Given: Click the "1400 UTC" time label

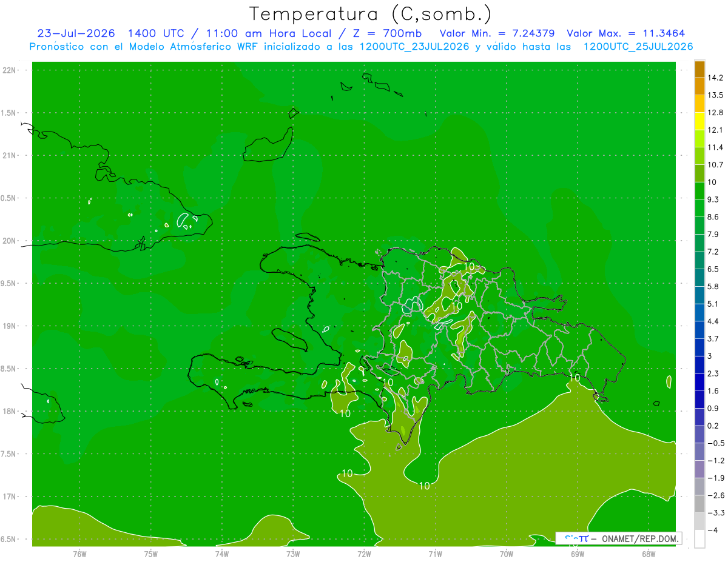Looking at the screenshot, I should [x=157, y=33].
